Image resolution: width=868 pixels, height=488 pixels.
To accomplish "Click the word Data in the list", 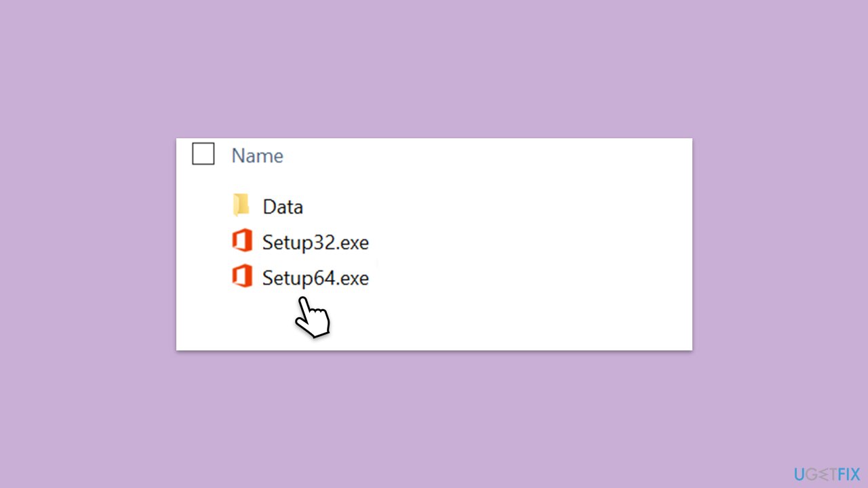I will tap(282, 207).
